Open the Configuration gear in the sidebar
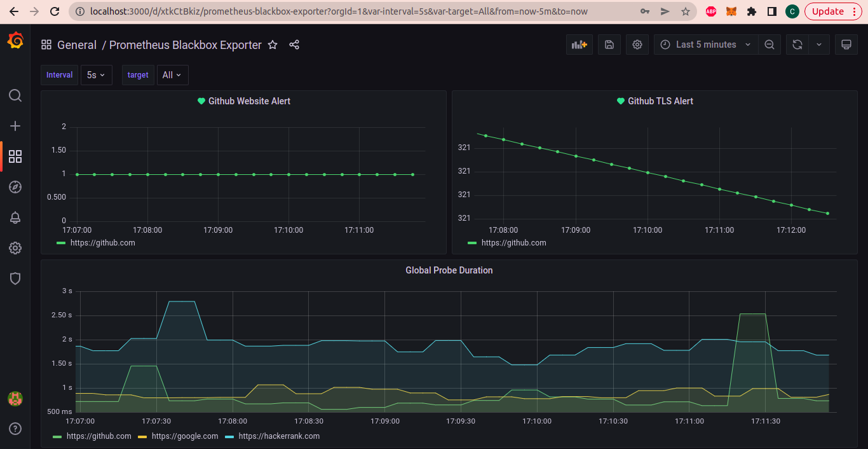 15,248
